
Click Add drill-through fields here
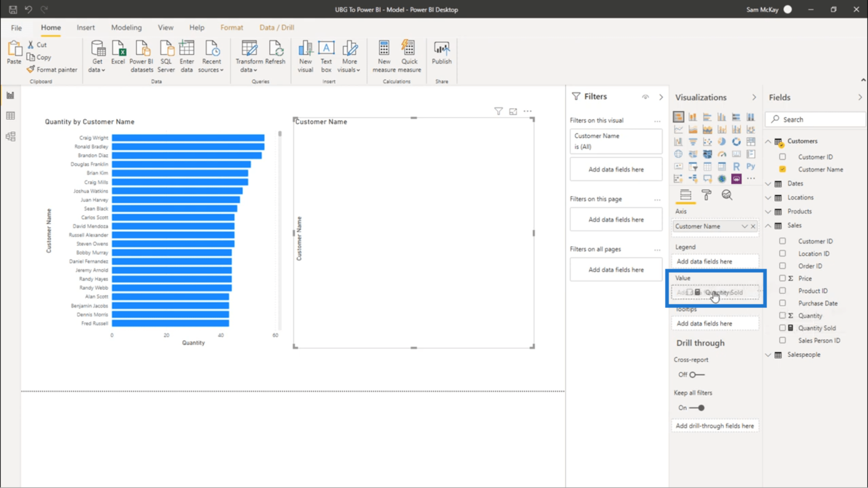(715, 426)
